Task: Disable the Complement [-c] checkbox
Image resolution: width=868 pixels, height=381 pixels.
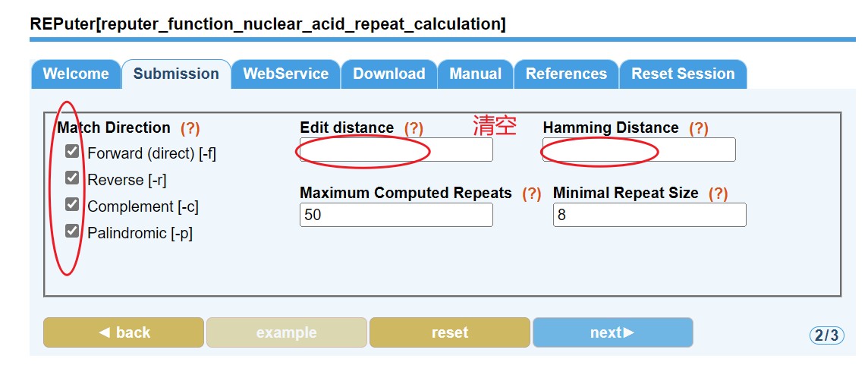Action: tap(72, 205)
